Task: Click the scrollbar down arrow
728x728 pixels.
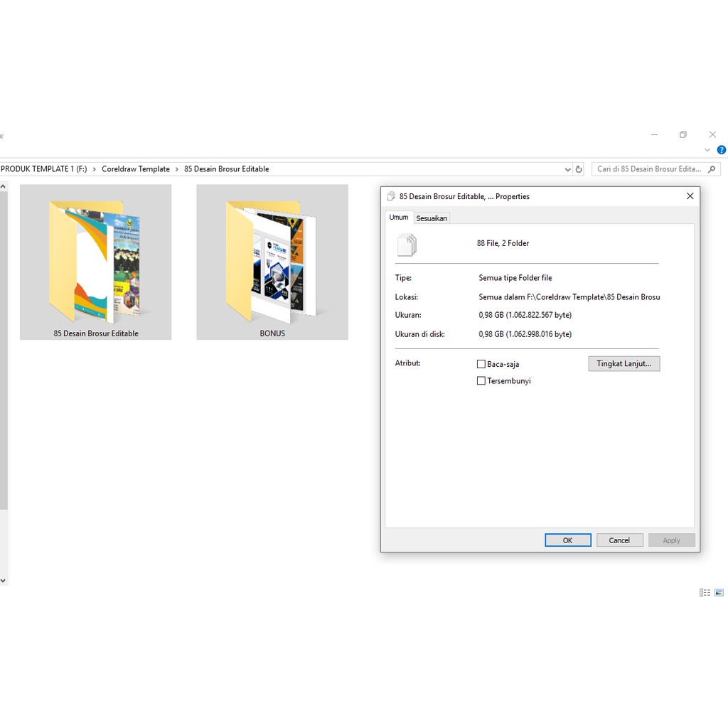Action: (3, 581)
